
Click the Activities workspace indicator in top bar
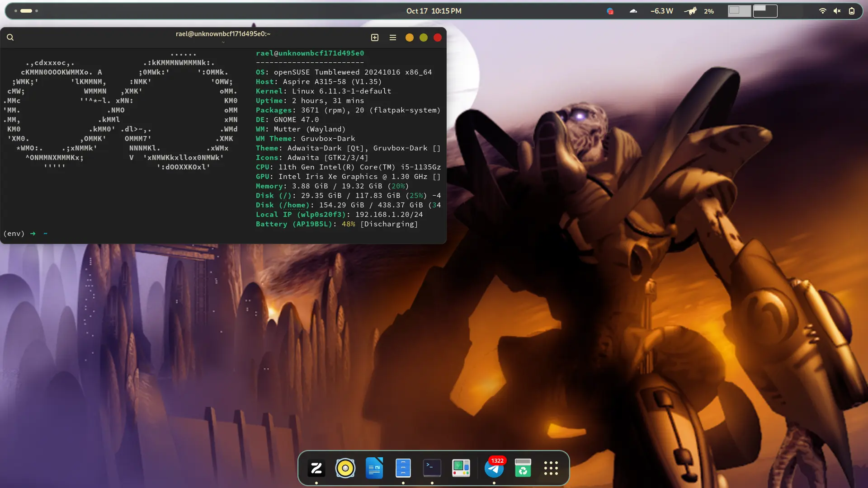(26, 11)
